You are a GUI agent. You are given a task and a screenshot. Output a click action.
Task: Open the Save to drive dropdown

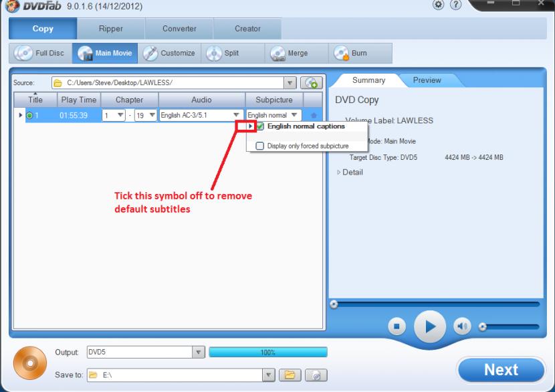(269, 375)
